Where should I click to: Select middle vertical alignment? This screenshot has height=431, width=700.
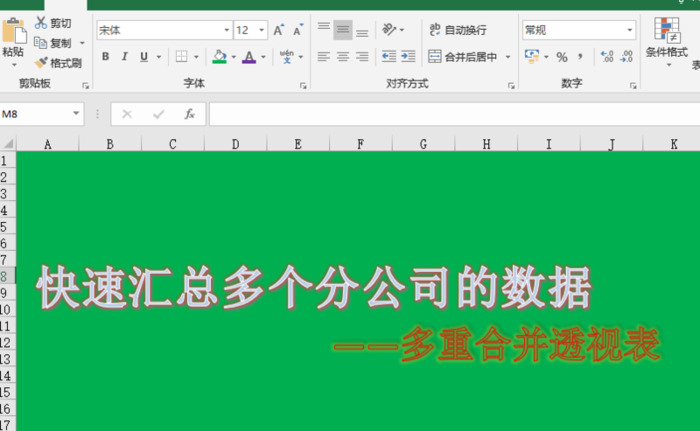point(343,30)
